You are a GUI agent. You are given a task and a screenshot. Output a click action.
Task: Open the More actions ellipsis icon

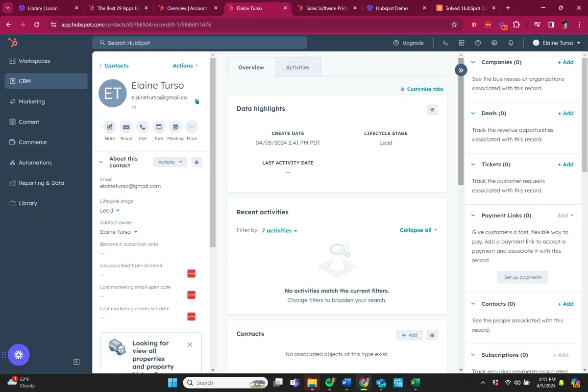[x=192, y=127]
